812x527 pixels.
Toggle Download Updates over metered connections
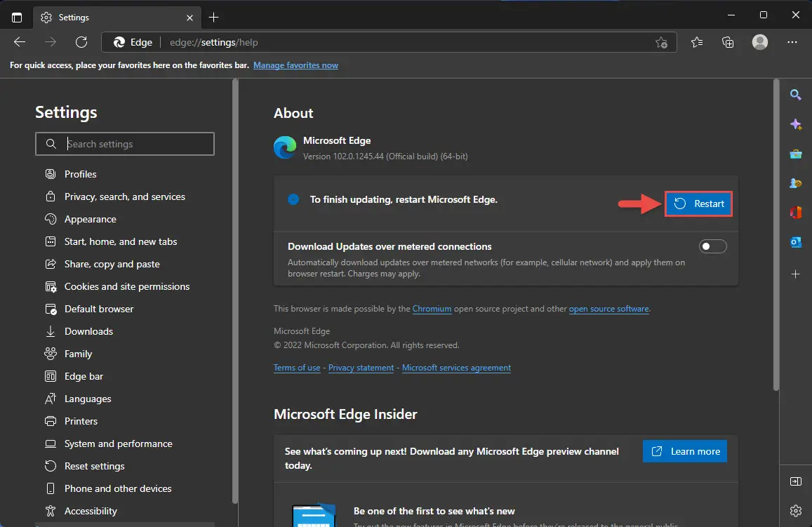[712, 246]
